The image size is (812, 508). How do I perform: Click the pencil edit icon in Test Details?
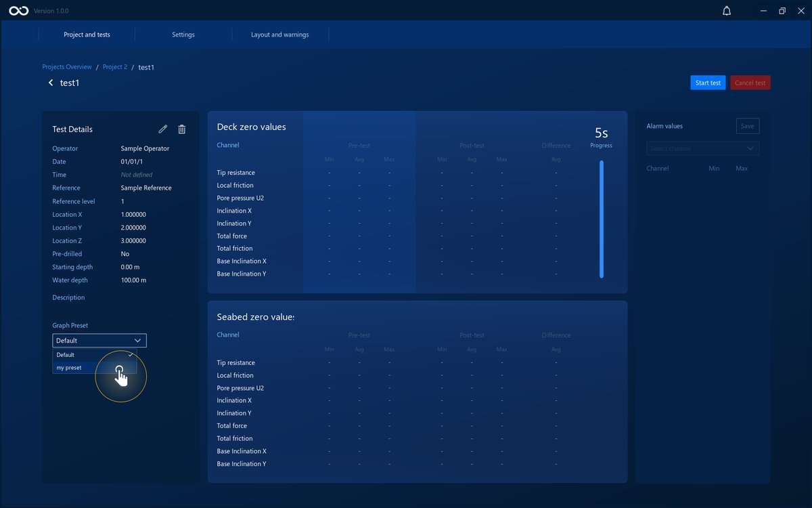point(162,129)
